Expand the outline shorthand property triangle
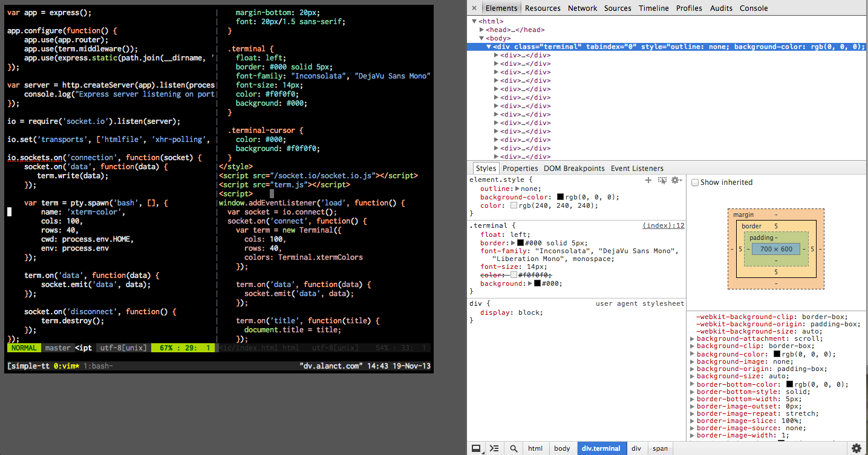 click(517, 189)
